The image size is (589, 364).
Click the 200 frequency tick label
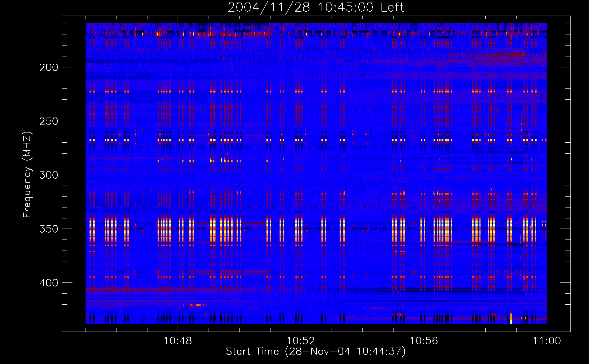pyautogui.click(x=49, y=67)
